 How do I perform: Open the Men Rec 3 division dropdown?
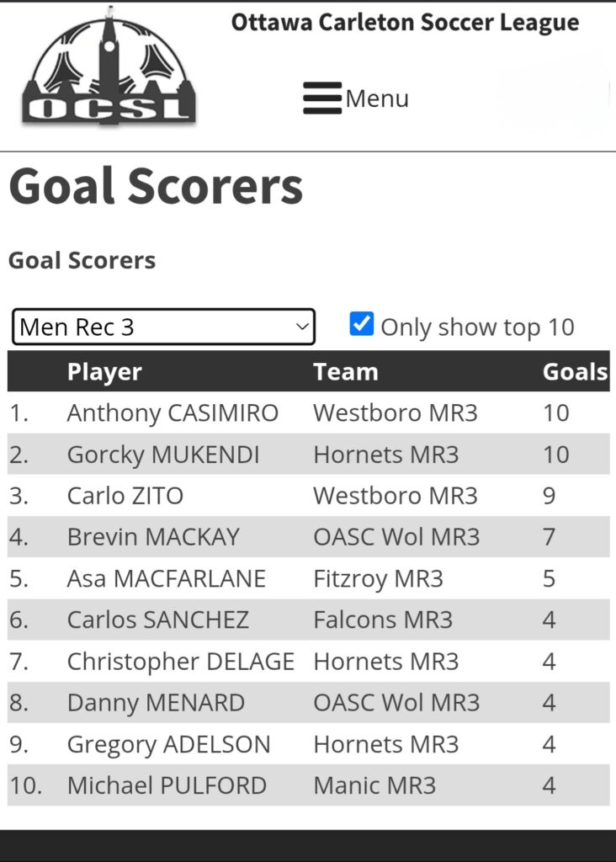(164, 327)
